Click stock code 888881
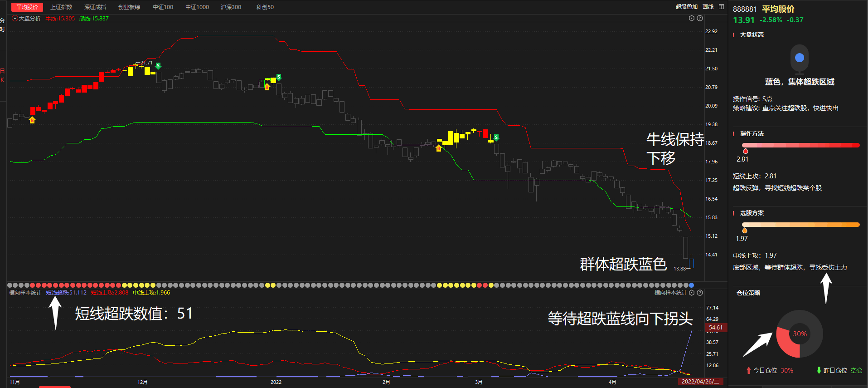The height and width of the screenshot is (388, 868). (x=745, y=9)
